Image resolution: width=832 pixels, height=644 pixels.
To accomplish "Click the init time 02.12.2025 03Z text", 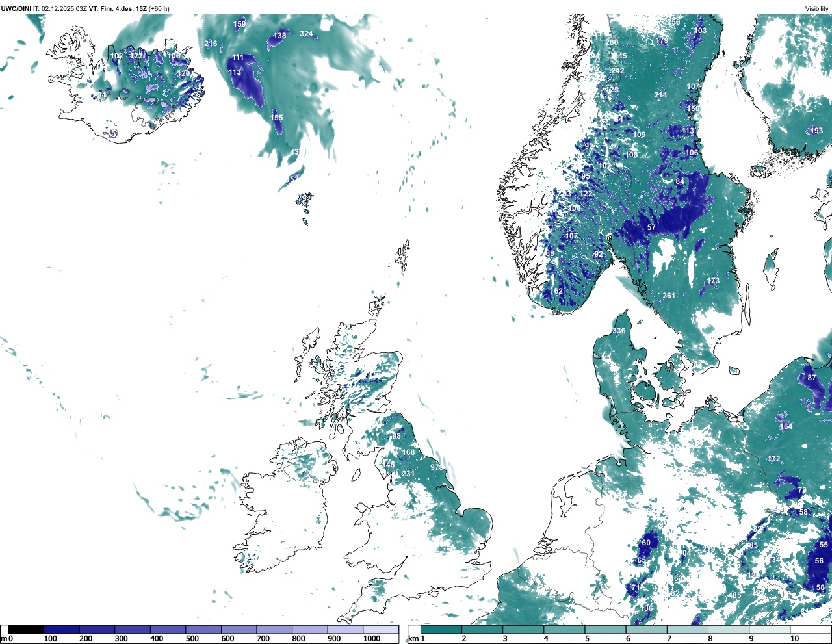I will point(64,8).
